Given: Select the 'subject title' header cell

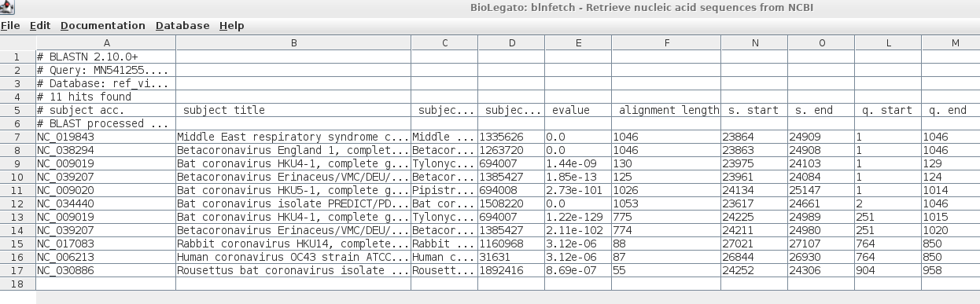Looking at the screenshot, I should point(293,111).
